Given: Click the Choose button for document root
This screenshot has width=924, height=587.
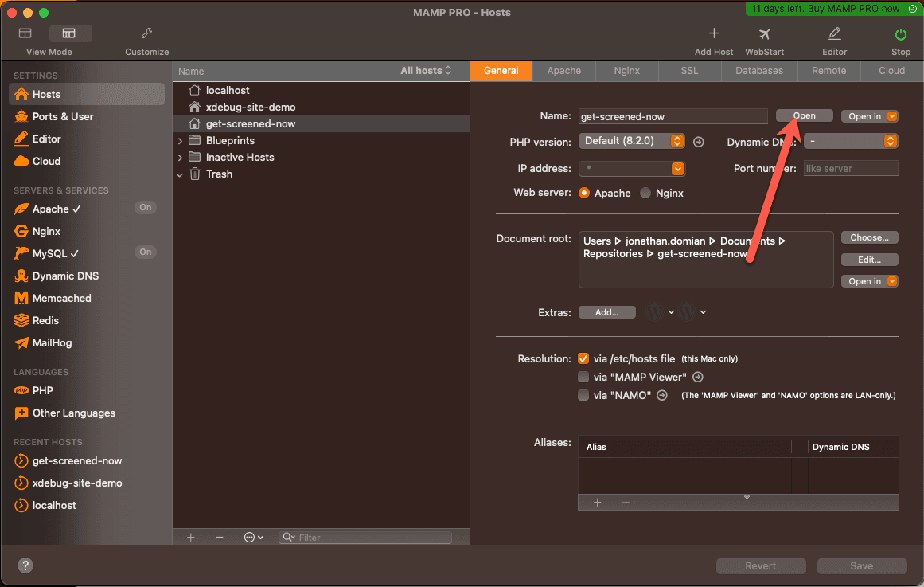Looking at the screenshot, I should click(869, 237).
